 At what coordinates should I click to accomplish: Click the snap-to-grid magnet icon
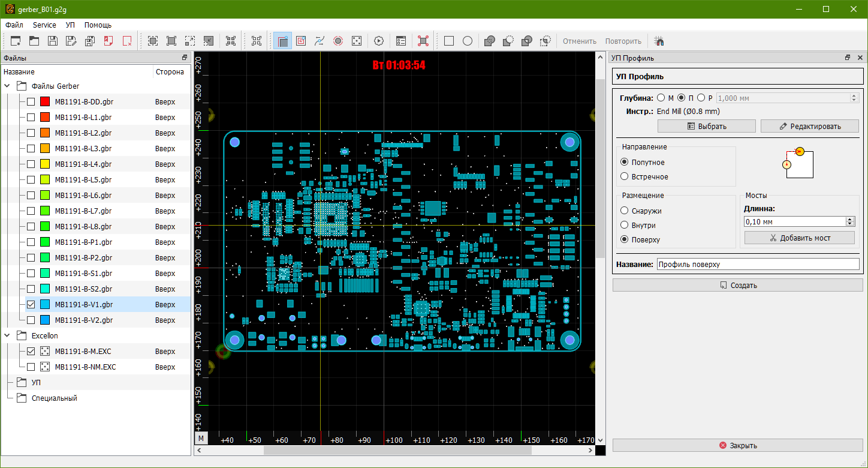point(659,41)
